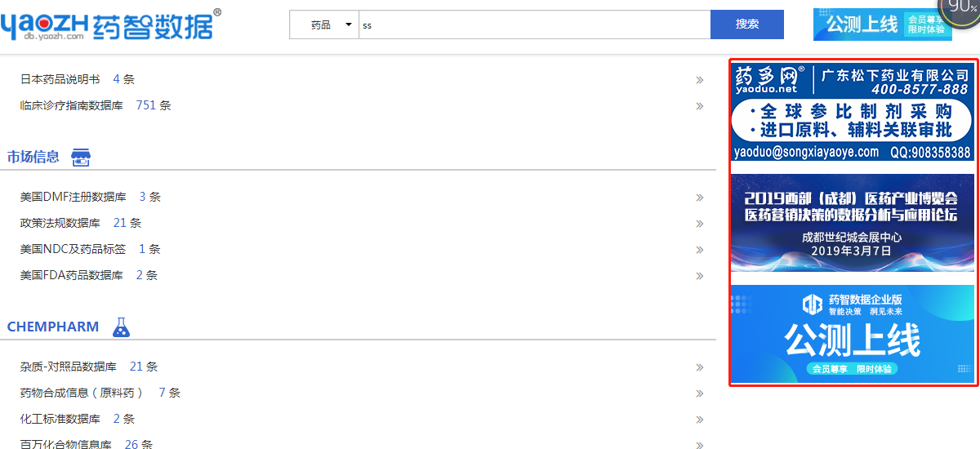Click the 市场信息 shop icon

point(80,158)
